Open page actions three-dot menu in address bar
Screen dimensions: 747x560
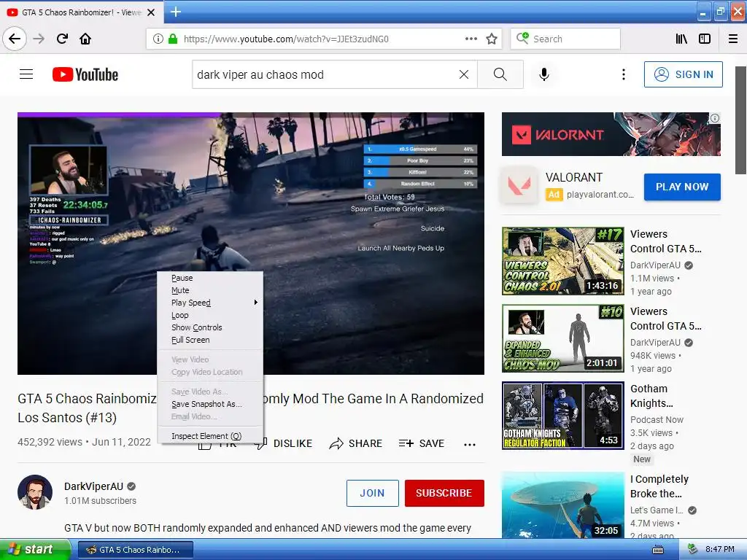(x=471, y=39)
